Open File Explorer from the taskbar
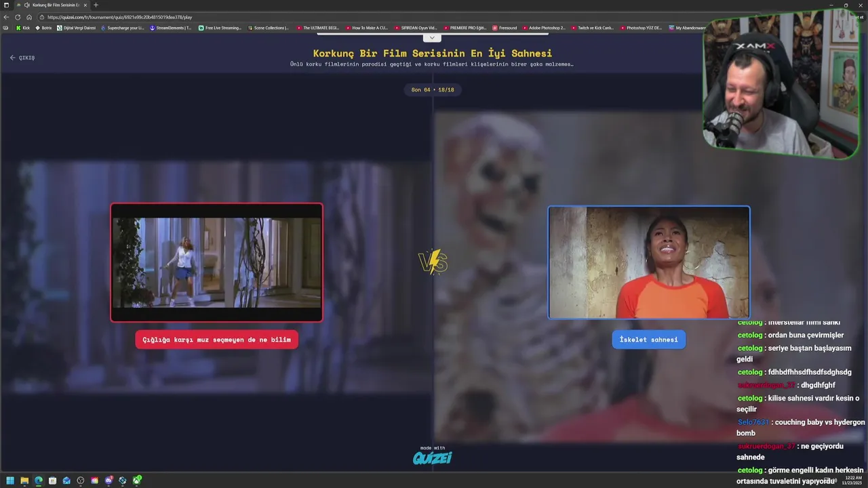The image size is (868, 488). coord(24,481)
